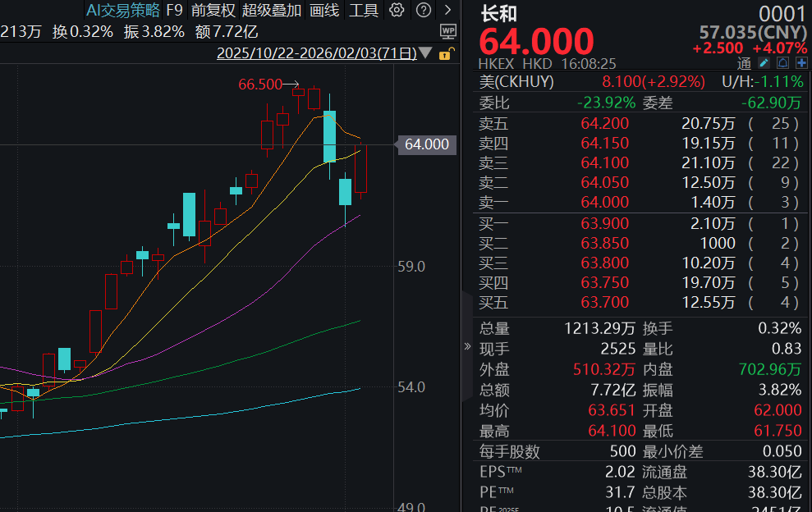This screenshot has width=812, height=512.
Task: Click the pencil annotation icon near the quote
Action: pos(764,62)
